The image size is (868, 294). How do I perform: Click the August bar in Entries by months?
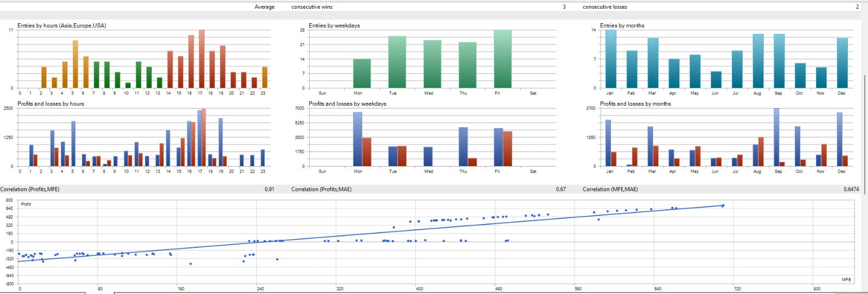pos(758,61)
